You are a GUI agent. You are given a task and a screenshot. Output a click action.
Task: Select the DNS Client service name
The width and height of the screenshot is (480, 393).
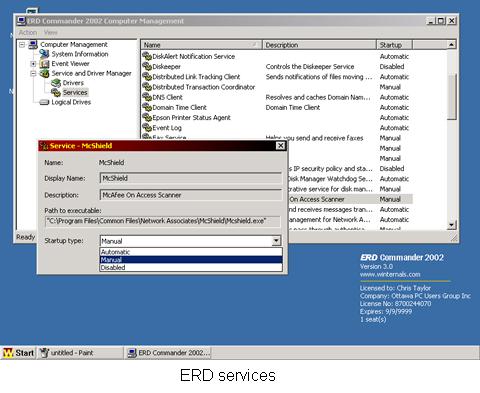click(167, 97)
